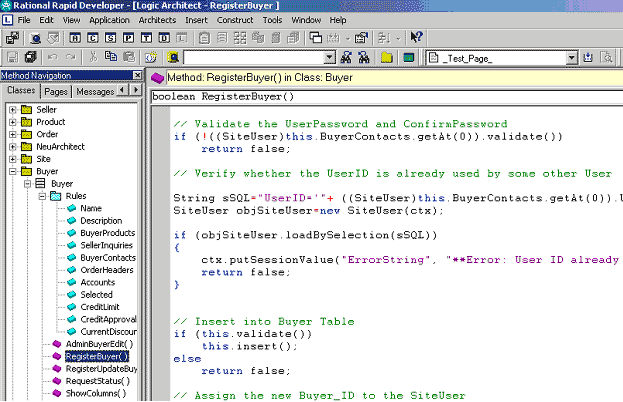623x402 pixels.
Task: Open the _Test_Page_ dropdown list
Action: pos(572,58)
